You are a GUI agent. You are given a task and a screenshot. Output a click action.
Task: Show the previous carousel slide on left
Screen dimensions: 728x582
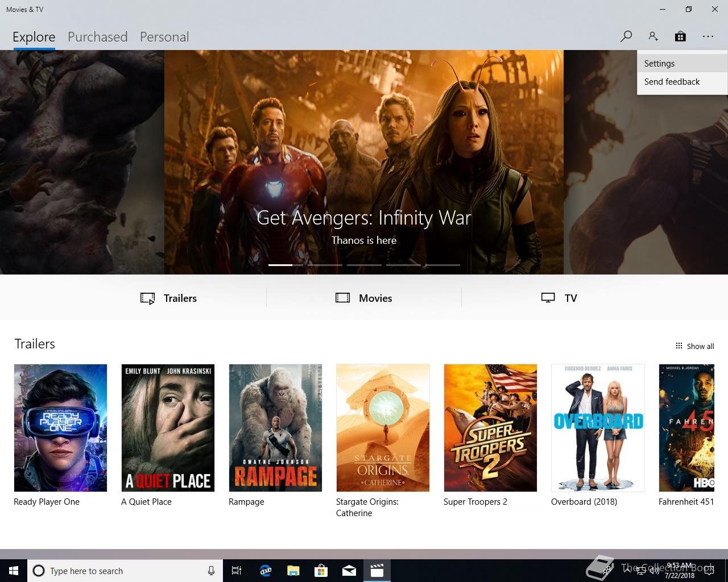82,162
